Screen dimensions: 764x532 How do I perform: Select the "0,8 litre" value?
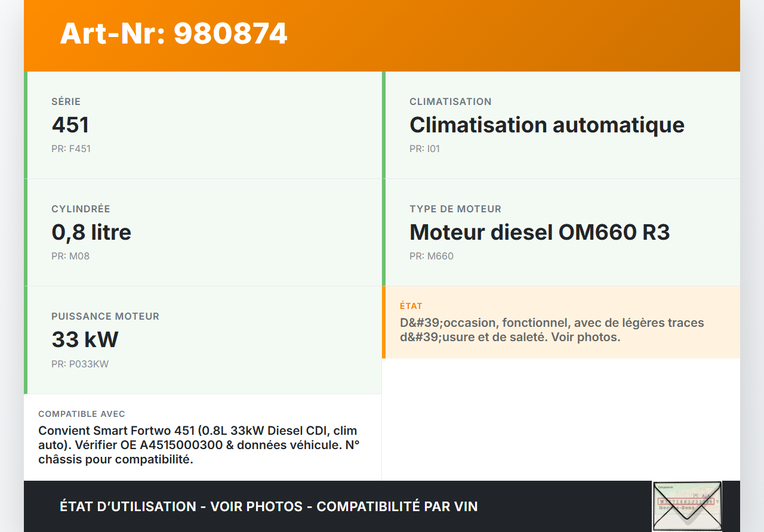(x=91, y=232)
